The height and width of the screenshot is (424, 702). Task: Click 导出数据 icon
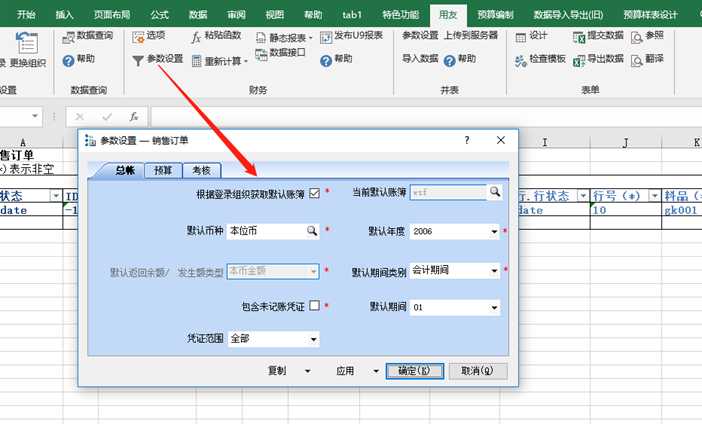point(579,61)
